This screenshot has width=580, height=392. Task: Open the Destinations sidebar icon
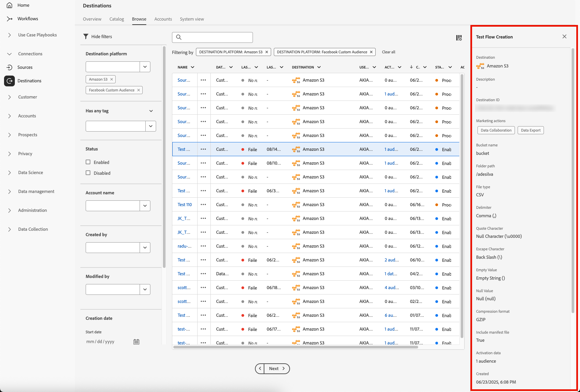pos(9,81)
